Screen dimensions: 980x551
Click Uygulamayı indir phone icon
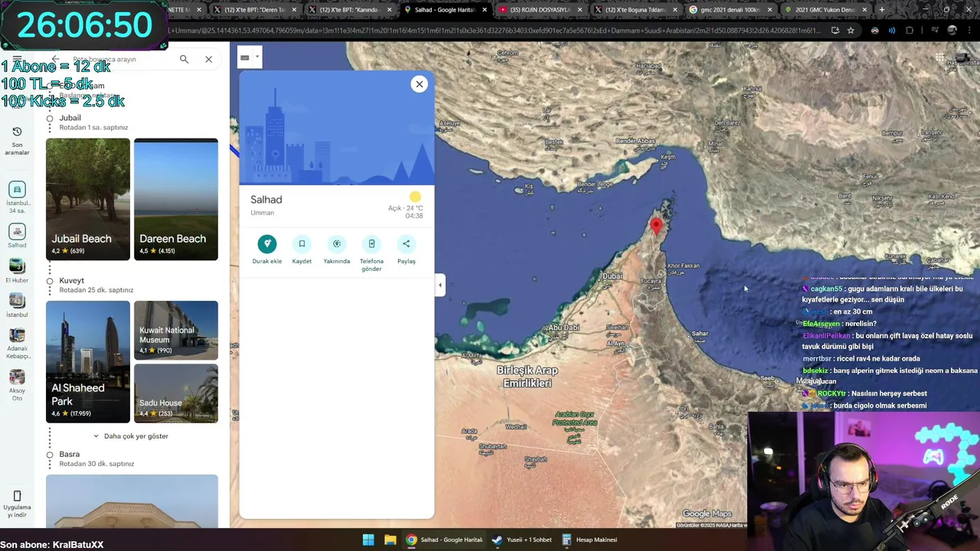[17, 496]
